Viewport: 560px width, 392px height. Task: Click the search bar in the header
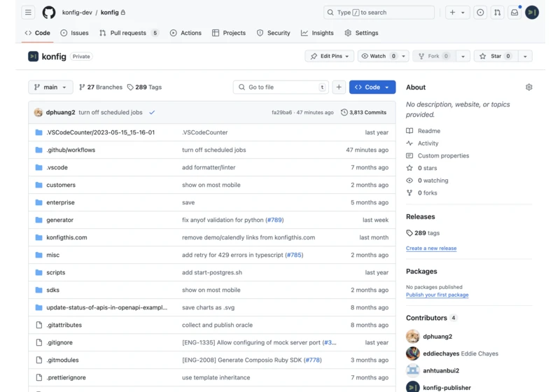click(x=379, y=13)
